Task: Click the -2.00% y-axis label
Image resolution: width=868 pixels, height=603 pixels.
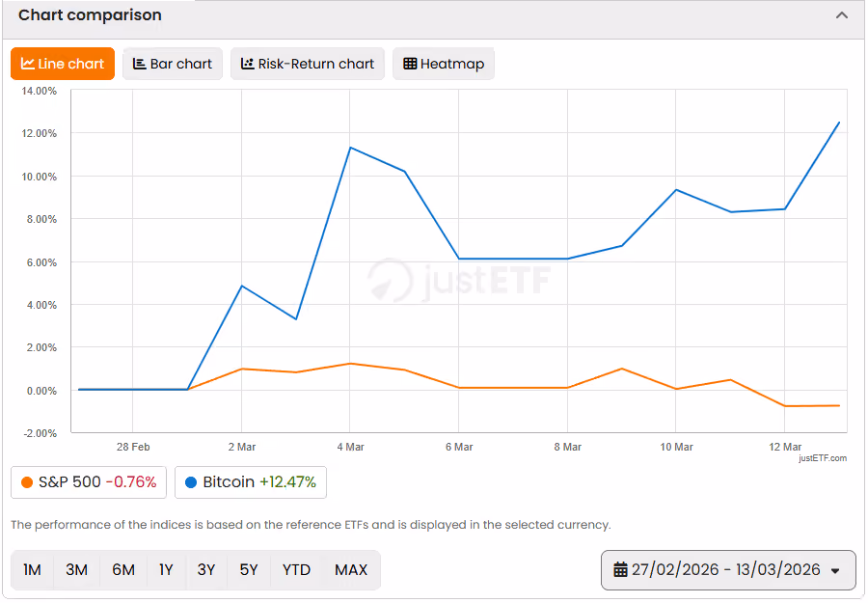Action: click(40, 433)
